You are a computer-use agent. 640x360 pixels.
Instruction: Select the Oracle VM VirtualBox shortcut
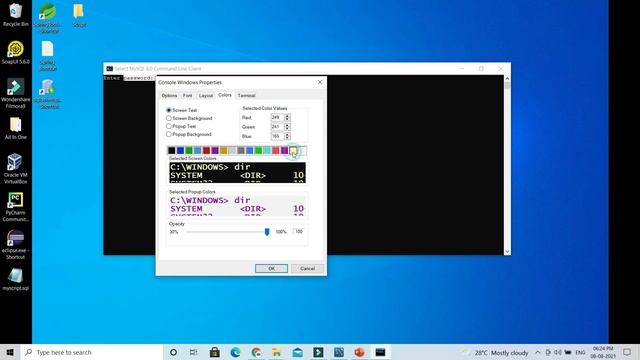pyautogui.click(x=16, y=168)
